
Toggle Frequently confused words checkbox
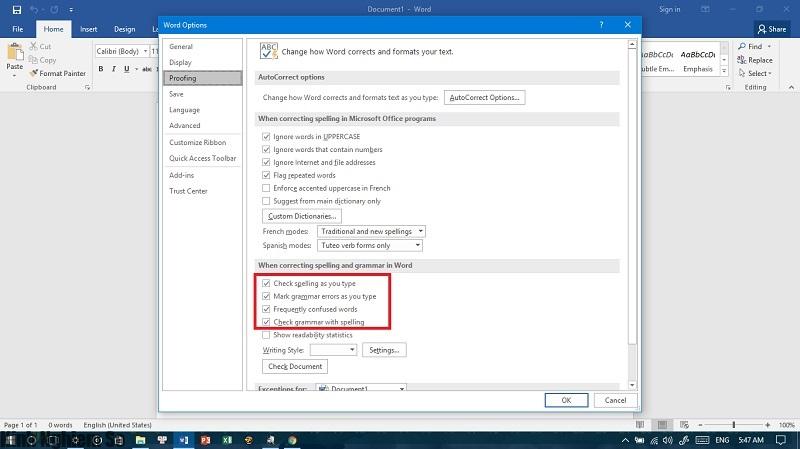pos(266,309)
